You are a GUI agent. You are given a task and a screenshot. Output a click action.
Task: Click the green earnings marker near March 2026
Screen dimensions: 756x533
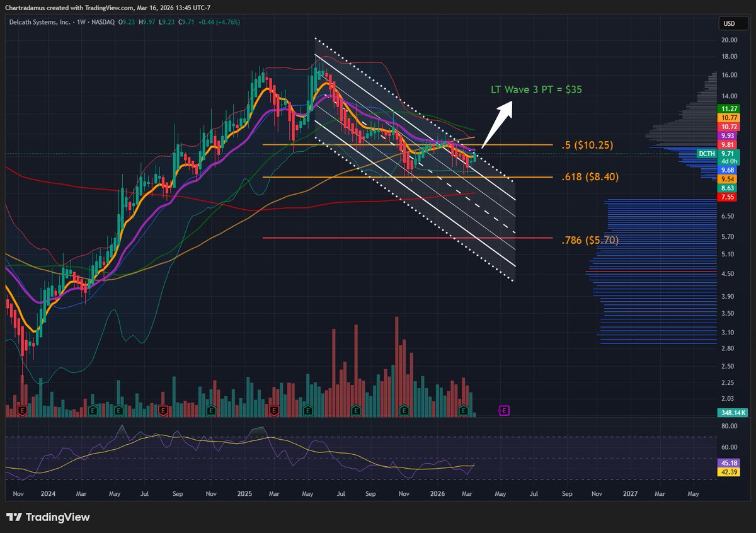coord(465,411)
